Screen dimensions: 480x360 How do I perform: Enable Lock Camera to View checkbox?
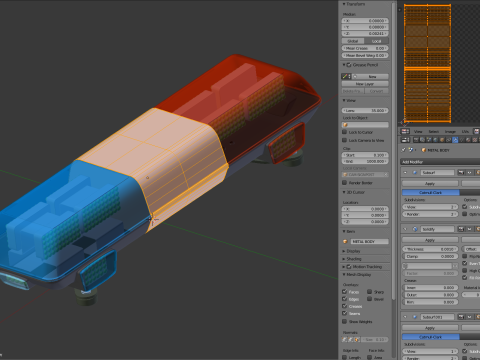click(x=345, y=140)
